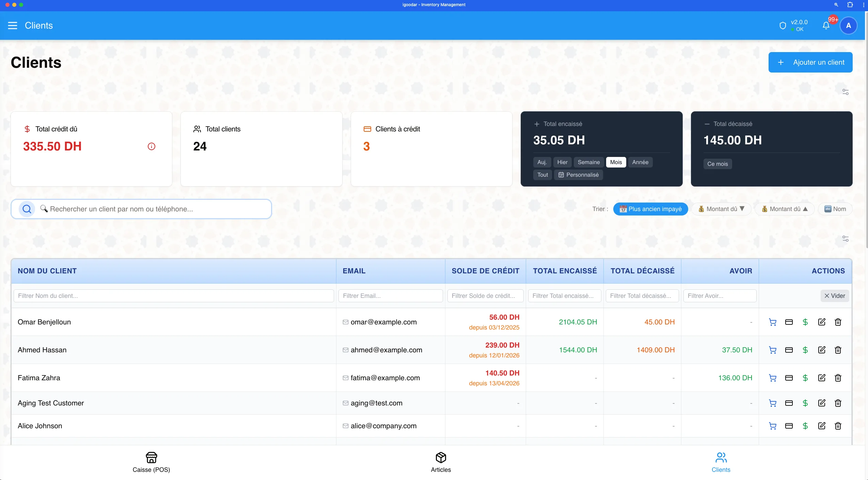Open the Personnalisé date range picker
This screenshot has width=868, height=480.
tap(579, 175)
